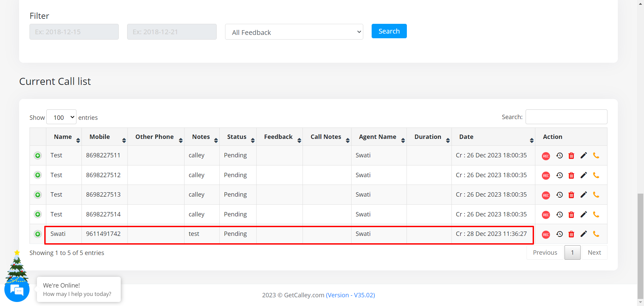Open the live chat bubble icon

click(17, 290)
